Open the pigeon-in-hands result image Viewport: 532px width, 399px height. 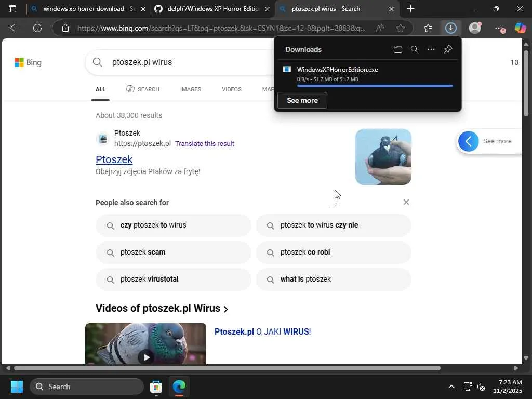tap(383, 157)
